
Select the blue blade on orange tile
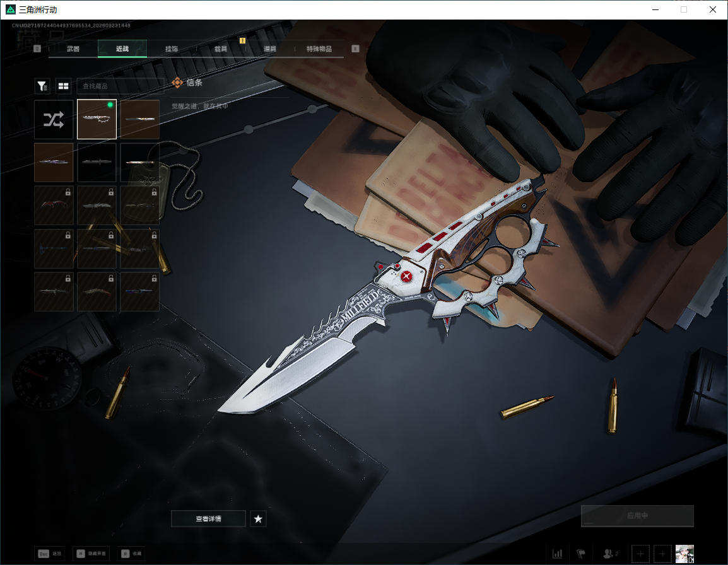tap(54, 163)
